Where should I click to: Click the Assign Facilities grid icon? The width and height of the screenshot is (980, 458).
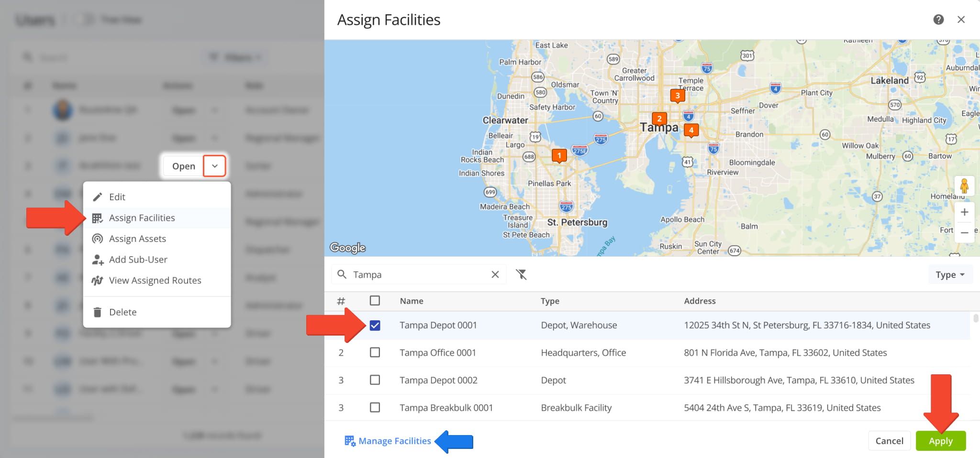point(98,218)
